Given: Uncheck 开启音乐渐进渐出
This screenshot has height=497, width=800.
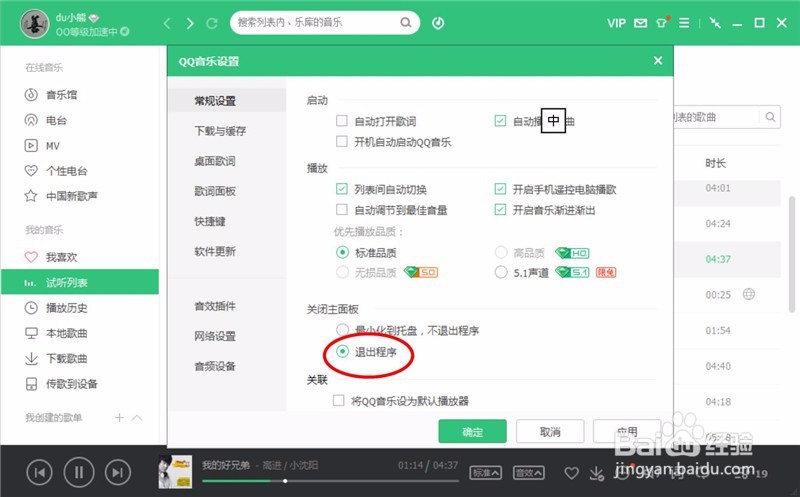Looking at the screenshot, I should point(500,210).
